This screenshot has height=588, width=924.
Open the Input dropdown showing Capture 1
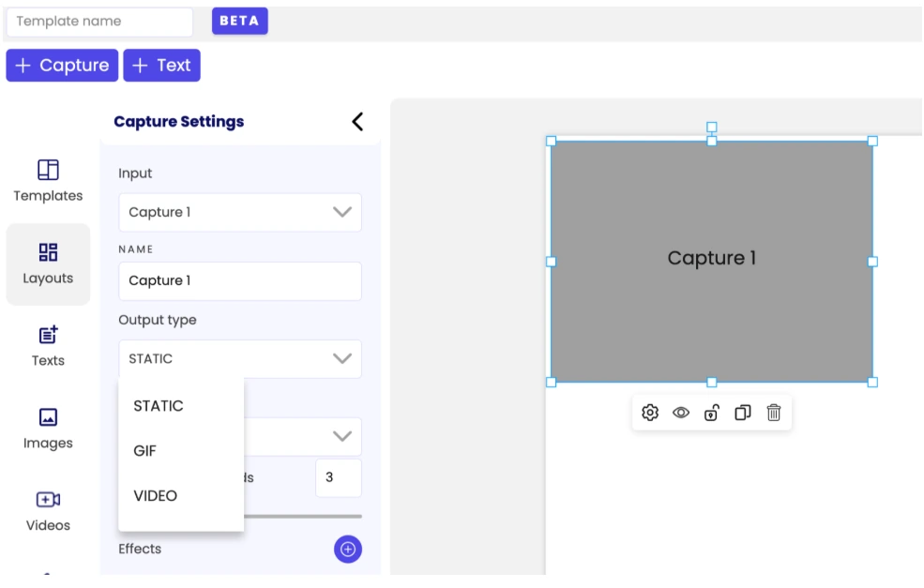point(240,212)
